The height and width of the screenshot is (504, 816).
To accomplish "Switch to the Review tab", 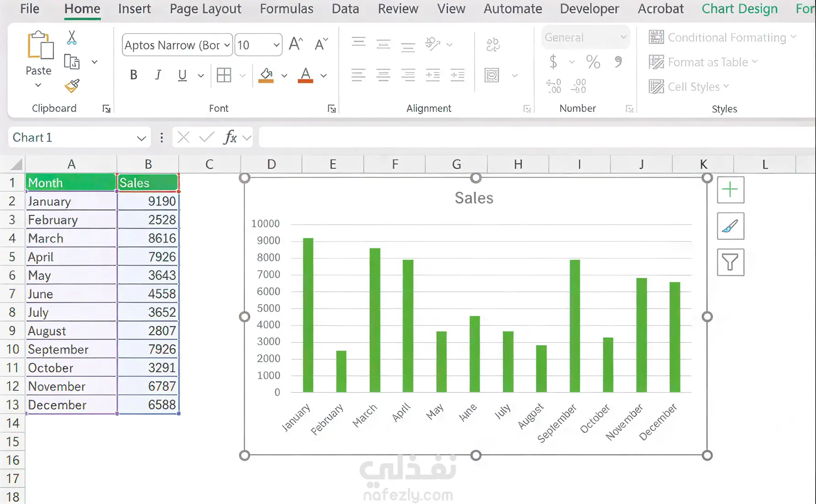I will [x=398, y=9].
